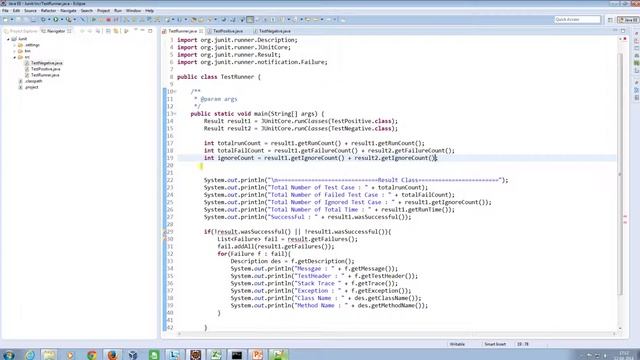Open the Run dropdown arrow

point(61,20)
